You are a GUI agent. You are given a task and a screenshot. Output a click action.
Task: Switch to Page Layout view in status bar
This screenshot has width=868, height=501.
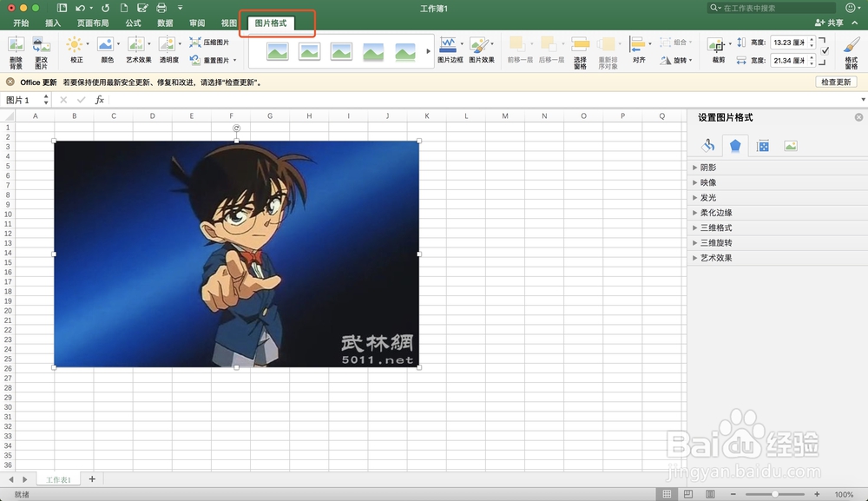pos(688,494)
